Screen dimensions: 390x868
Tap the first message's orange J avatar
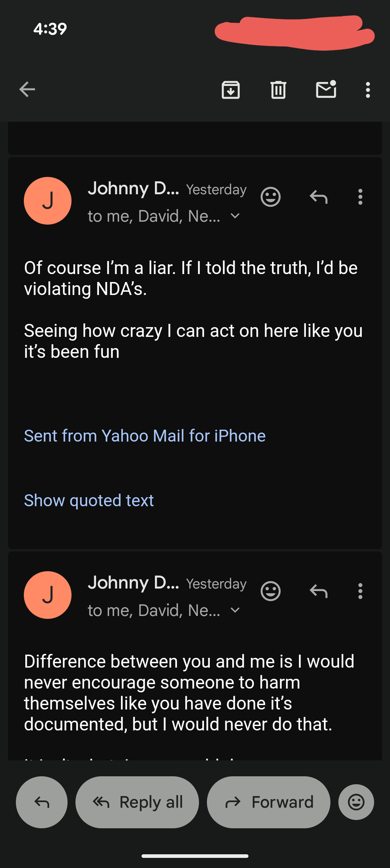(x=48, y=201)
